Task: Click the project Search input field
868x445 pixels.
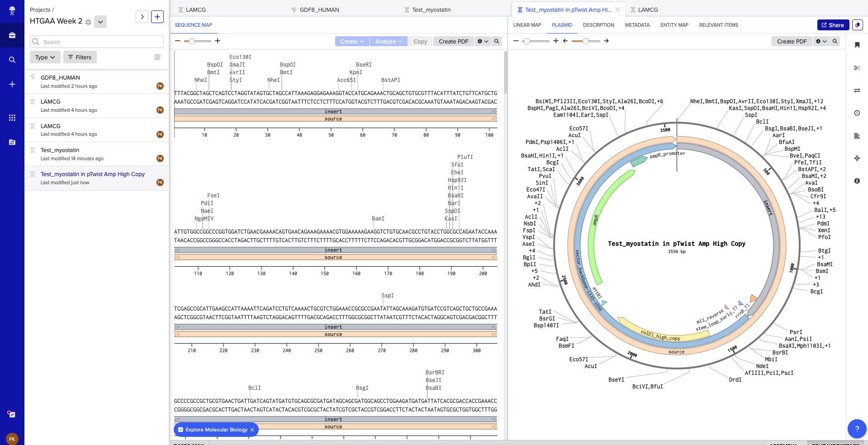Action: click(96, 42)
